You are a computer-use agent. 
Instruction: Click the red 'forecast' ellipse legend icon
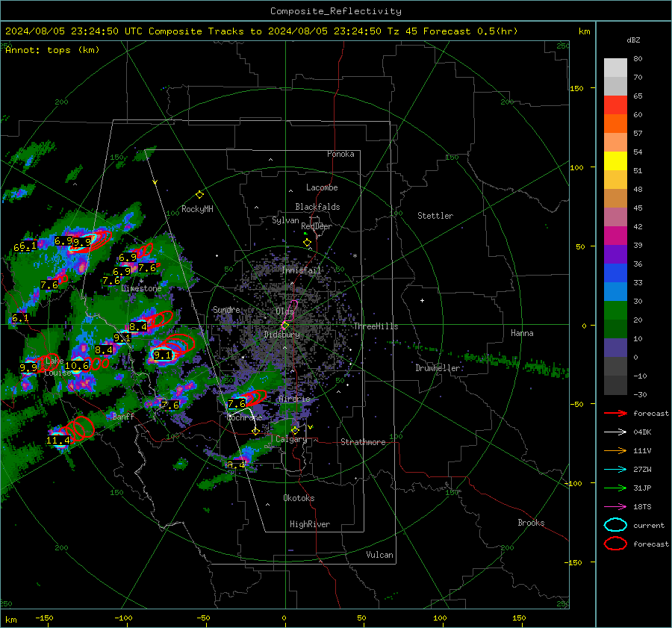click(x=615, y=544)
